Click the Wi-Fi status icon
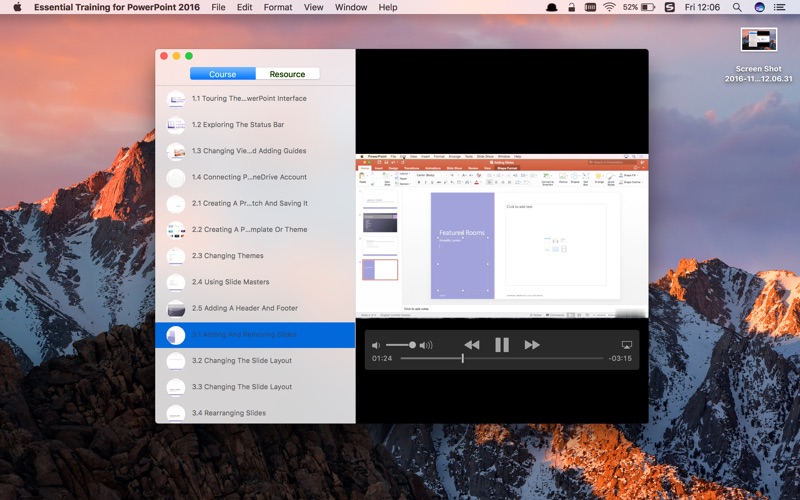 (x=609, y=7)
